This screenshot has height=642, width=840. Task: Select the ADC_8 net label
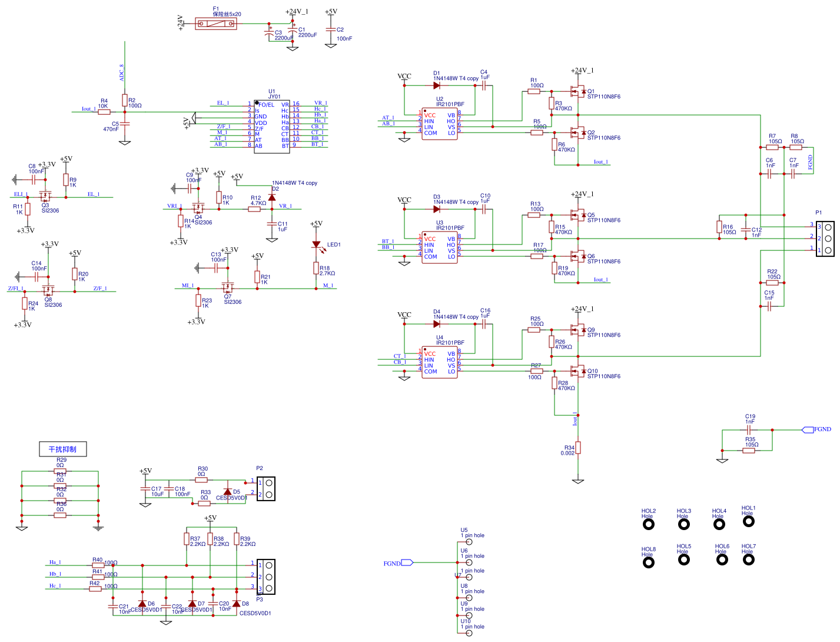[x=122, y=72]
